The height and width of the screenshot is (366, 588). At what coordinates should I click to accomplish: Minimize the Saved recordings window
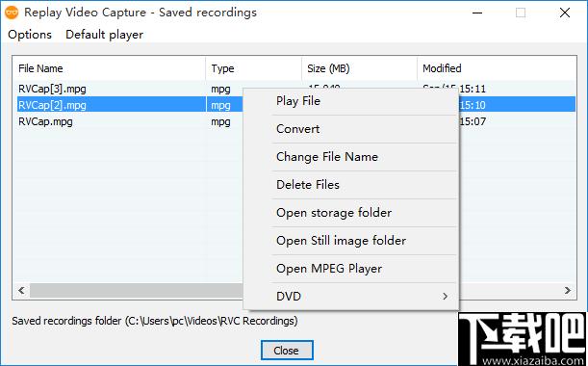click(x=477, y=13)
